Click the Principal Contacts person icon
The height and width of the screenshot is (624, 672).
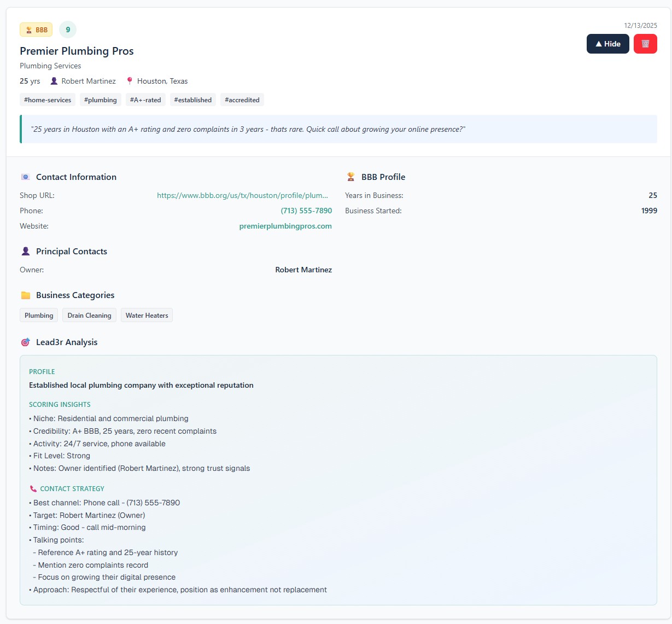pos(25,252)
